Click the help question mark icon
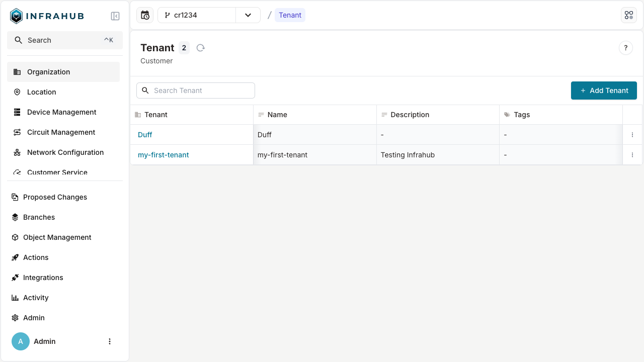The width and height of the screenshot is (644, 362). (x=625, y=48)
